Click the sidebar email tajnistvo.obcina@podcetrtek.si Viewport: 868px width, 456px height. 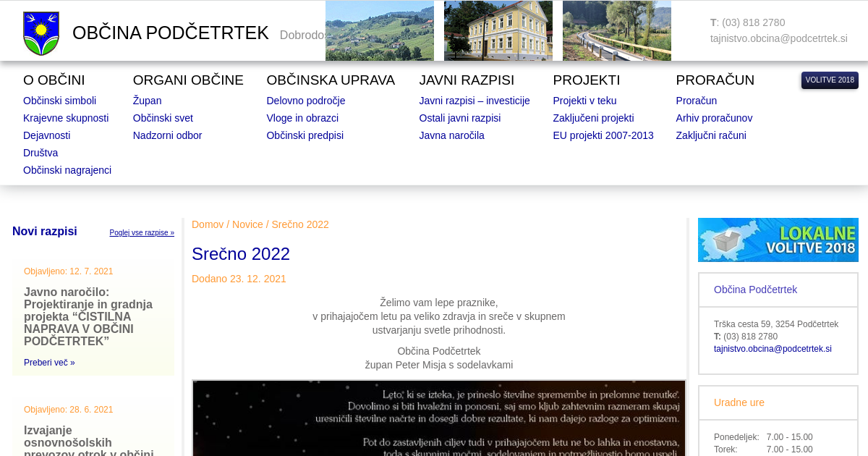point(773,349)
